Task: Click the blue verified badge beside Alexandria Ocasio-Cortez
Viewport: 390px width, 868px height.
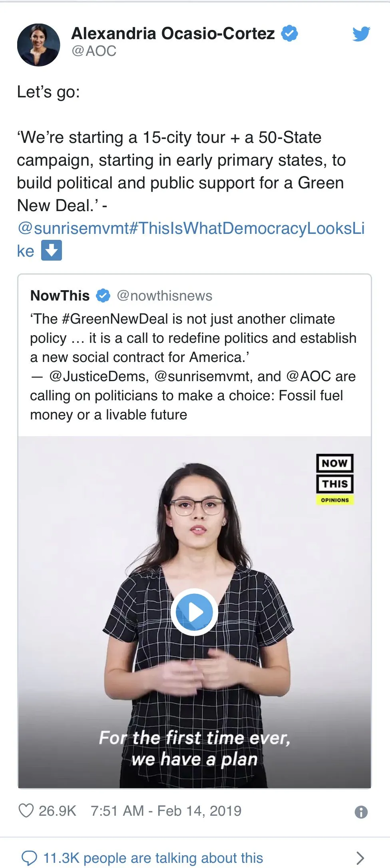Action: (290, 34)
